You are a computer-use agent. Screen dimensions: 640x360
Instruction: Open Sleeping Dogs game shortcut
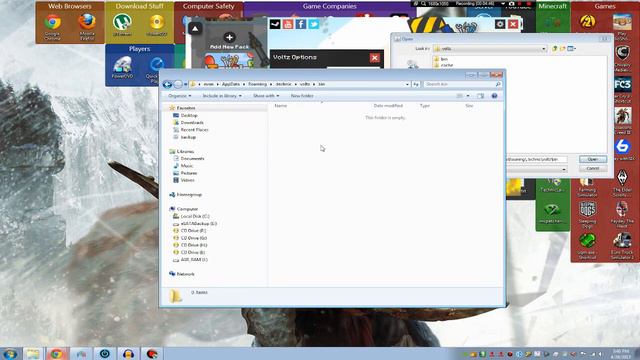[x=587, y=215]
